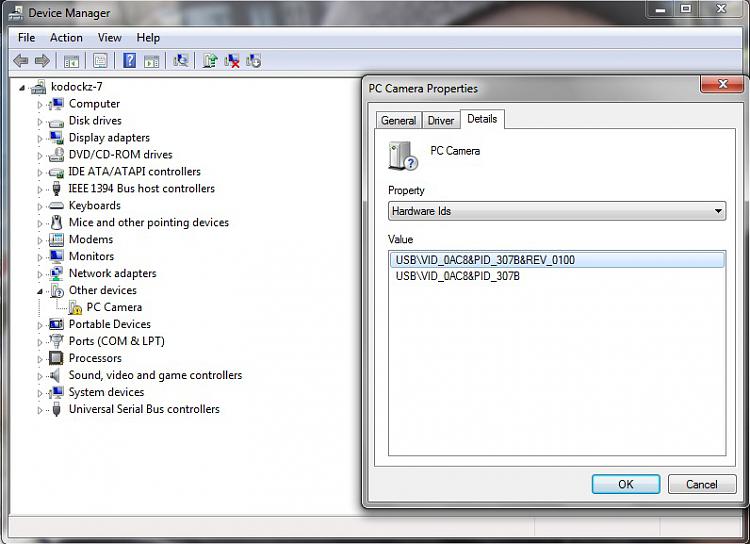Expand the Disk drives node

(x=40, y=122)
